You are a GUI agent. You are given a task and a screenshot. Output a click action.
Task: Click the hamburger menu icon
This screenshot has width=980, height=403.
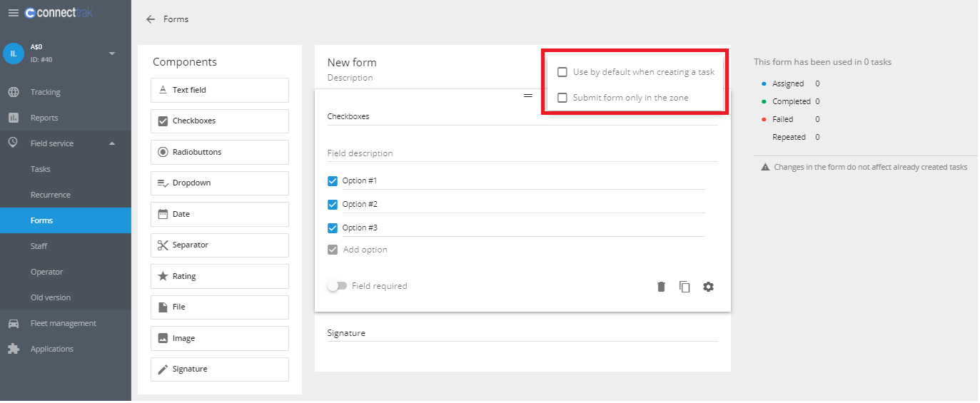(13, 13)
